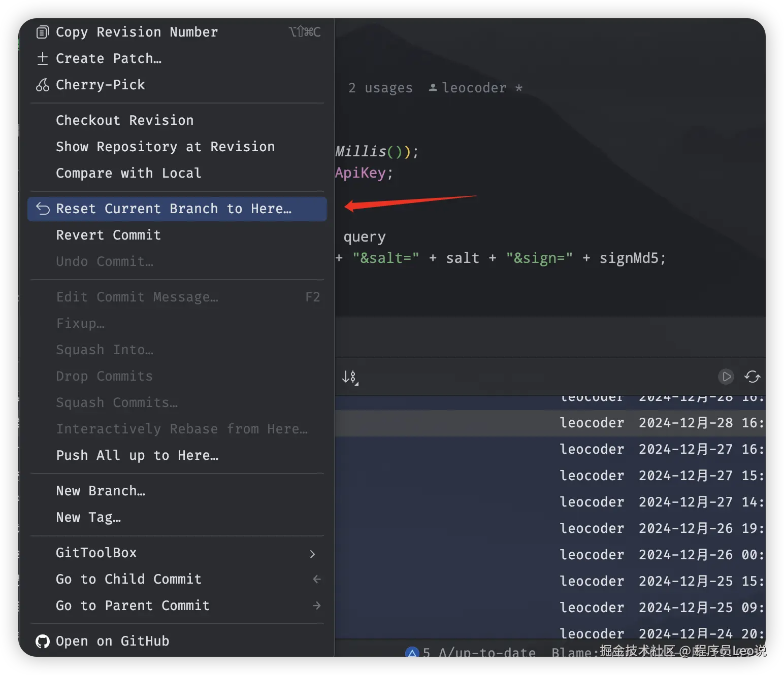
Task: Create a New Branch from menu
Action: (101, 491)
